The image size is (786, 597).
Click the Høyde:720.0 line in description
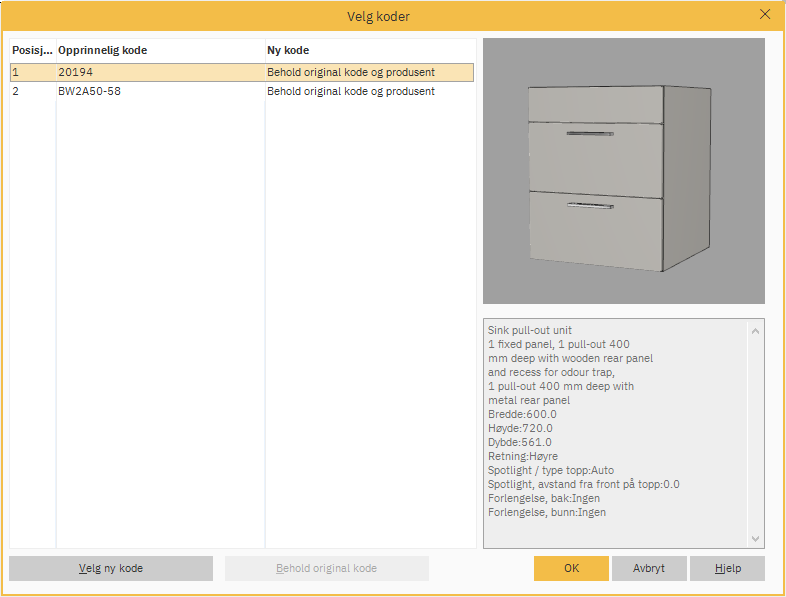point(520,428)
